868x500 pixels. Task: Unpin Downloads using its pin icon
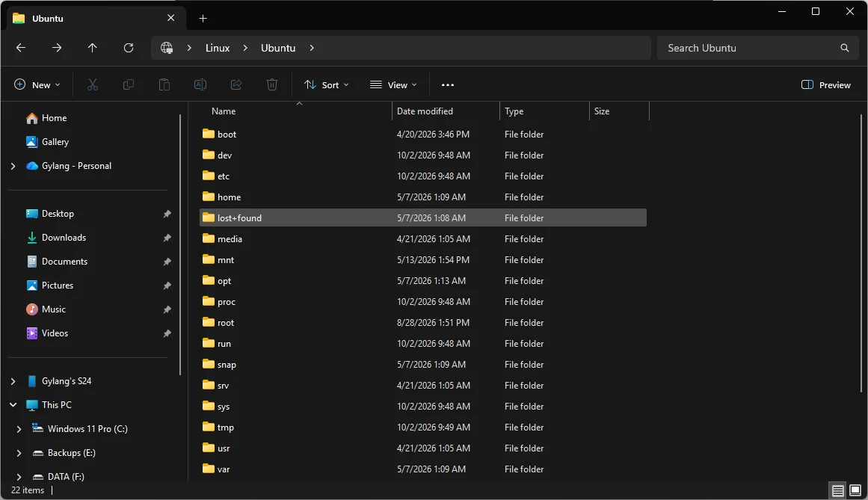pos(167,238)
